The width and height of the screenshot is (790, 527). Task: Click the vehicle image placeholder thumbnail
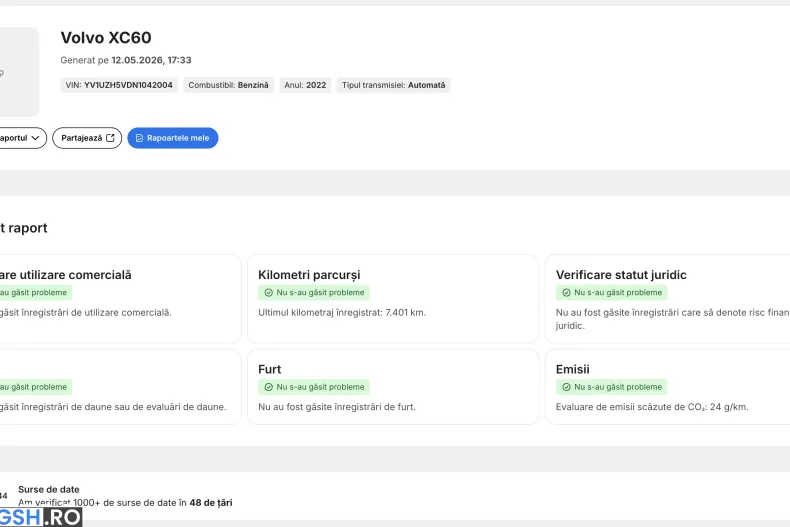point(19,72)
